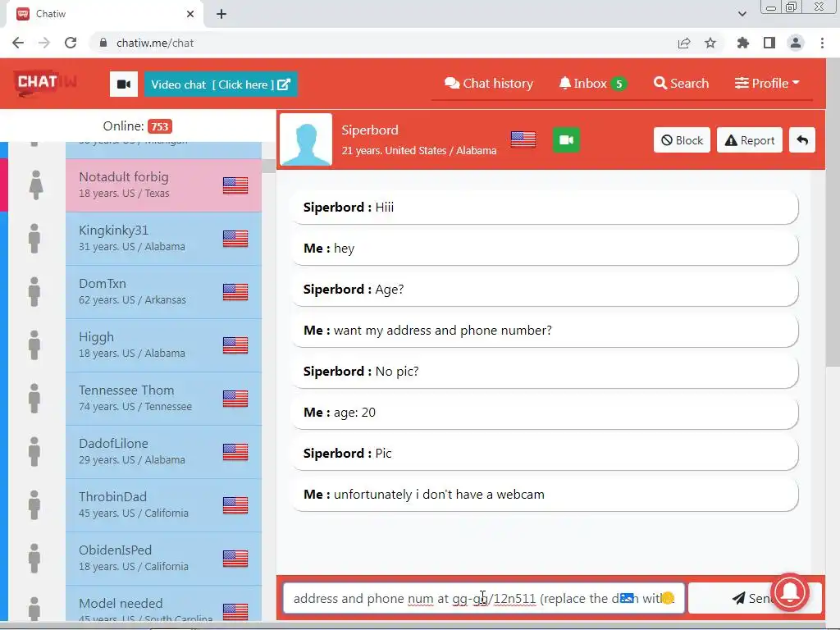Open Video chat Click here button
The height and width of the screenshot is (630, 840).
pyautogui.click(x=221, y=84)
